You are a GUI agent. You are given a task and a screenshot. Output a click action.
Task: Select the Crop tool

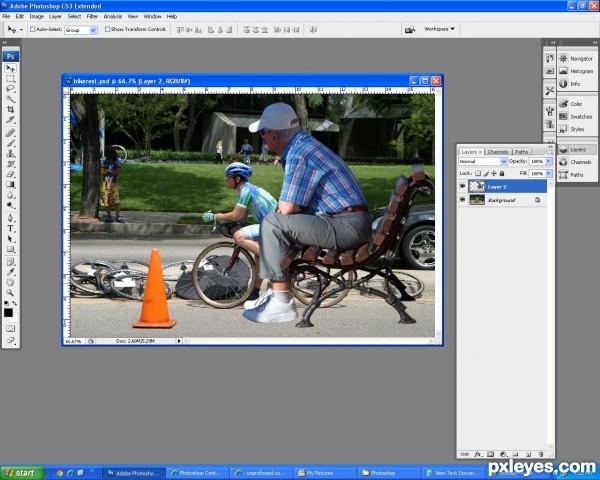(10, 109)
